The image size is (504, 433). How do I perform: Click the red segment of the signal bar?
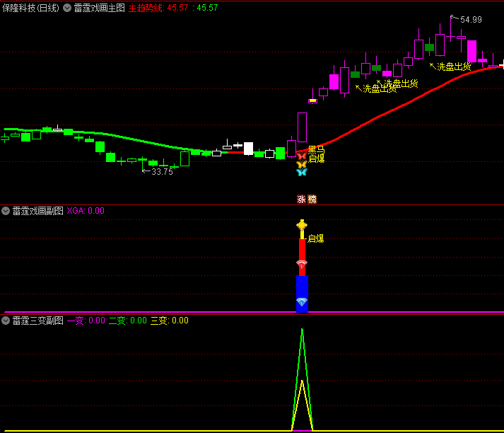pyautogui.click(x=302, y=257)
